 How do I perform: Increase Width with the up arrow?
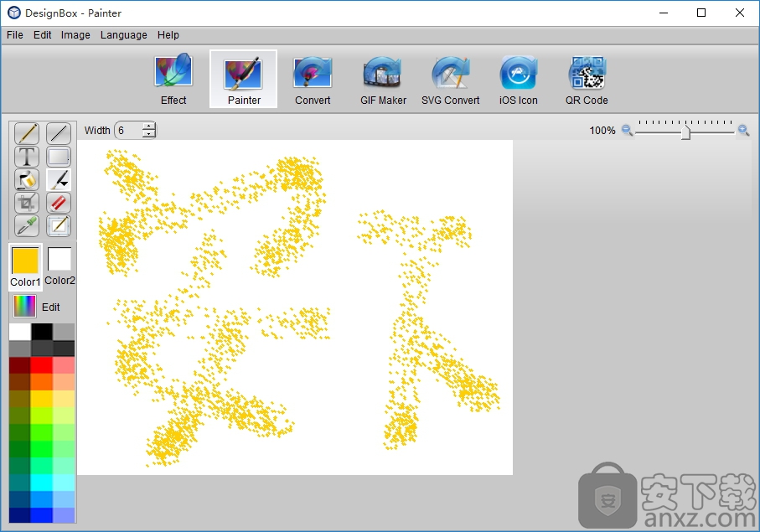[149, 127]
